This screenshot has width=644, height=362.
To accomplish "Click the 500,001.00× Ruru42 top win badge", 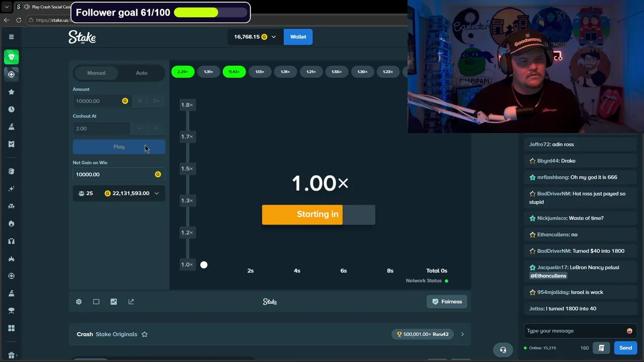I will [x=423, y=334].
